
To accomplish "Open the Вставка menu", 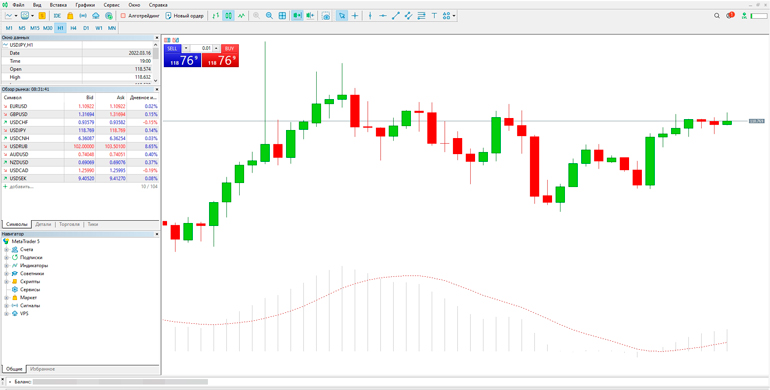I will tap(58, 4).
